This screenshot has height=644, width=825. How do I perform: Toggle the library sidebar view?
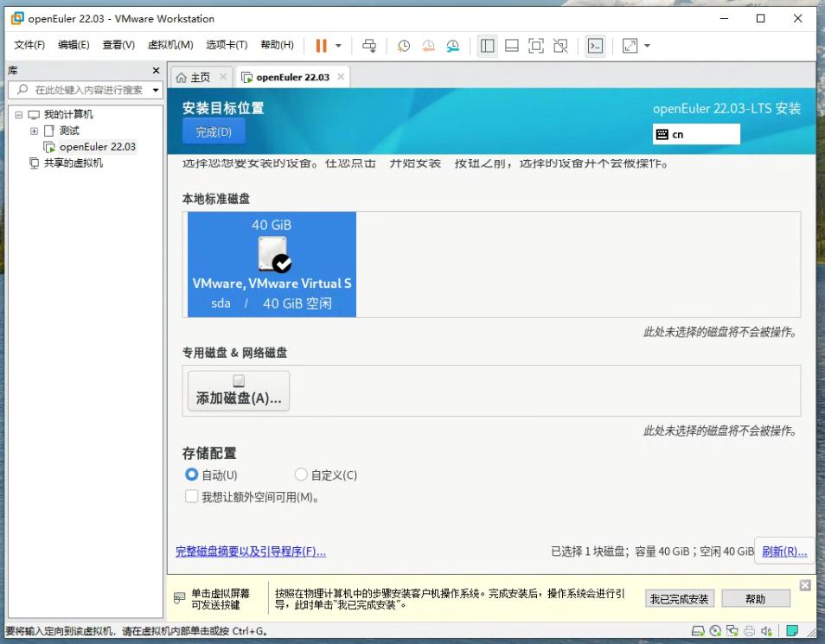(x=487, y=46)
